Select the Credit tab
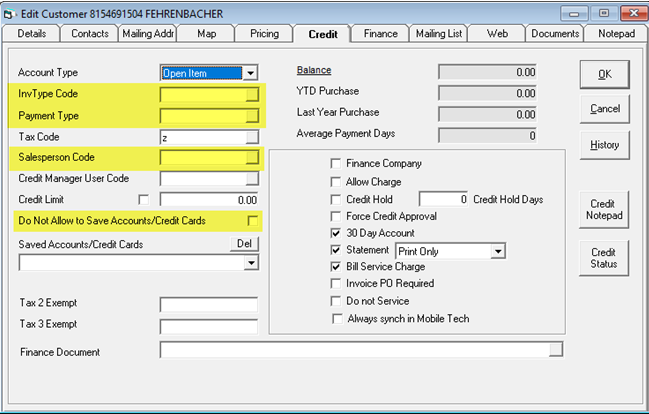649x414 pixels. pyautogui.click(x=323, y=34)
